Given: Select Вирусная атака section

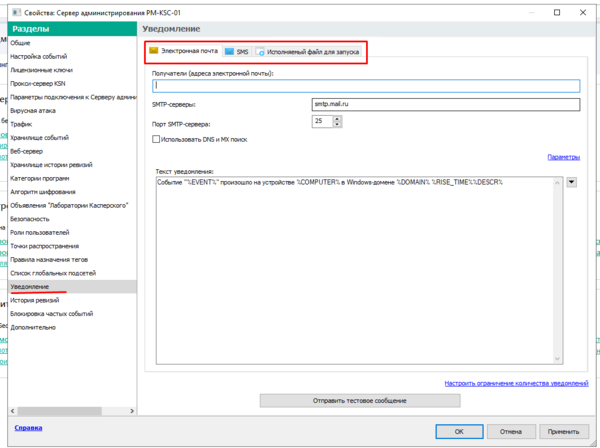Looking at the screenshot, I should point(72,111).
